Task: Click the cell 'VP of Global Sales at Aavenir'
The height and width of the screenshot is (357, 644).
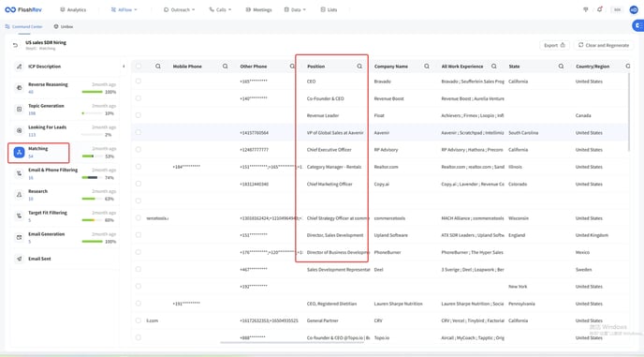Action: click(x=335, y=133)
